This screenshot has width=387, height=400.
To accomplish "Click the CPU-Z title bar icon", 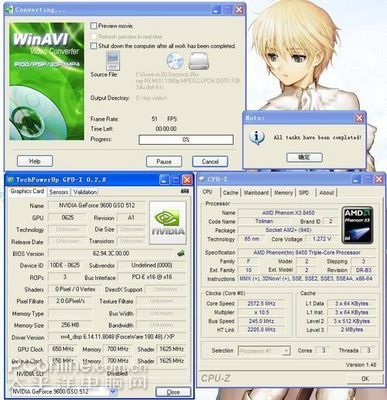I will (202, 179).
